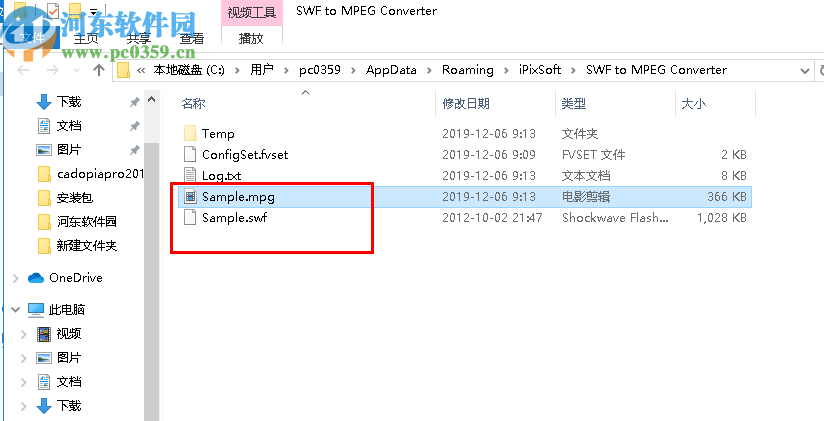Image resolution: width=824 pixels, height=421 pixels.
Task: Go back using the Back arrow
Action: [x=22, y=70]
